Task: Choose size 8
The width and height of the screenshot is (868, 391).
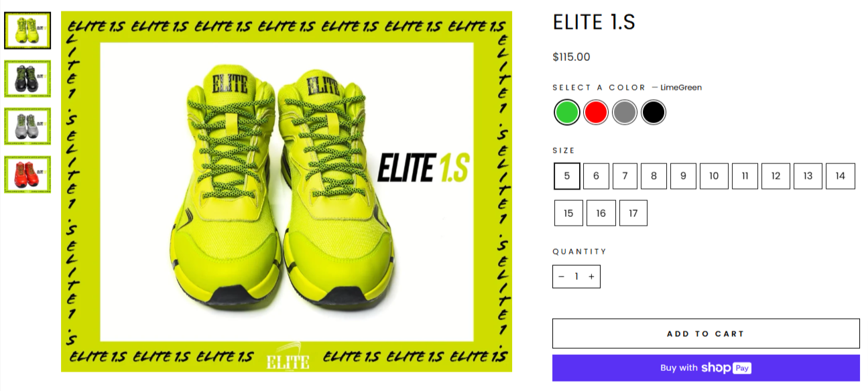Action: [654, 176]
